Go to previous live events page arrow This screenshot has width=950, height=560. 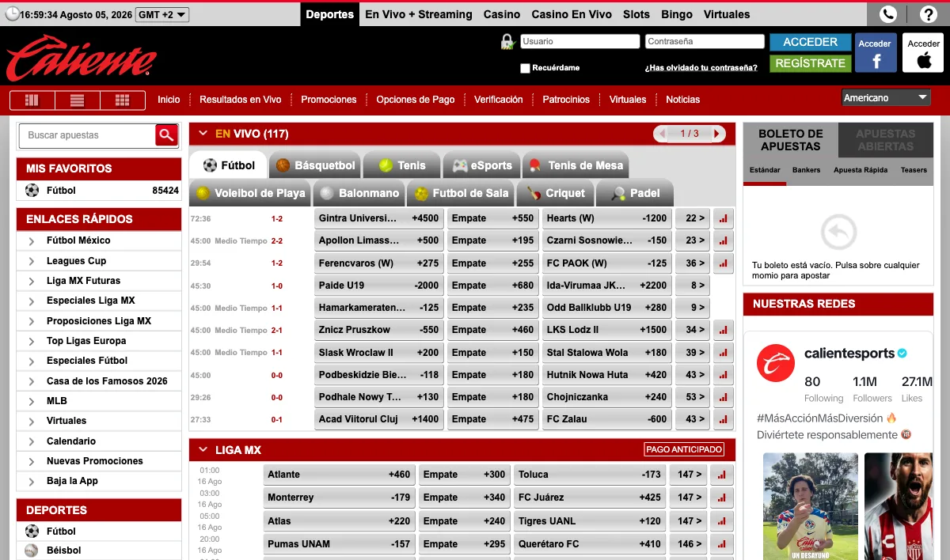click(x=663, y=134)
